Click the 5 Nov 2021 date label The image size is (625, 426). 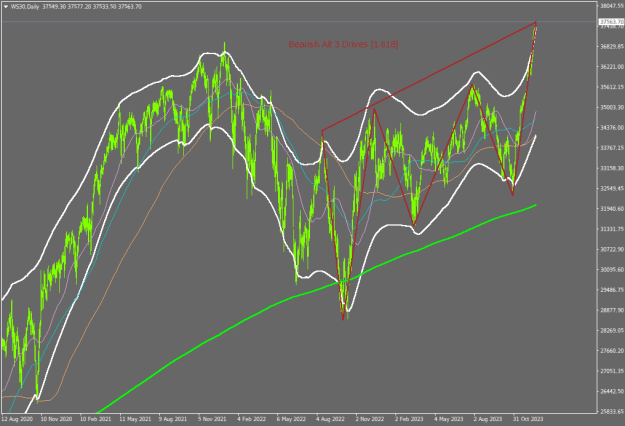(212, 419)
